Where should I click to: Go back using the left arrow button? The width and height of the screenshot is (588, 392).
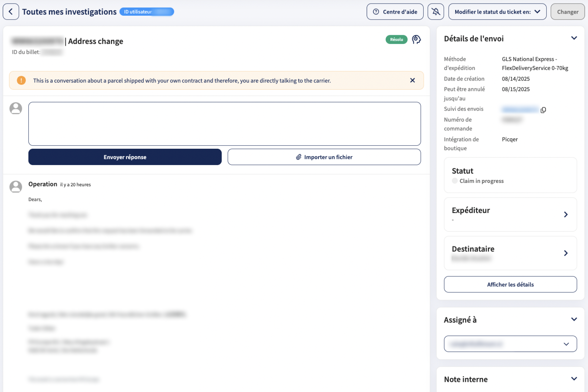tap(11, 12)
